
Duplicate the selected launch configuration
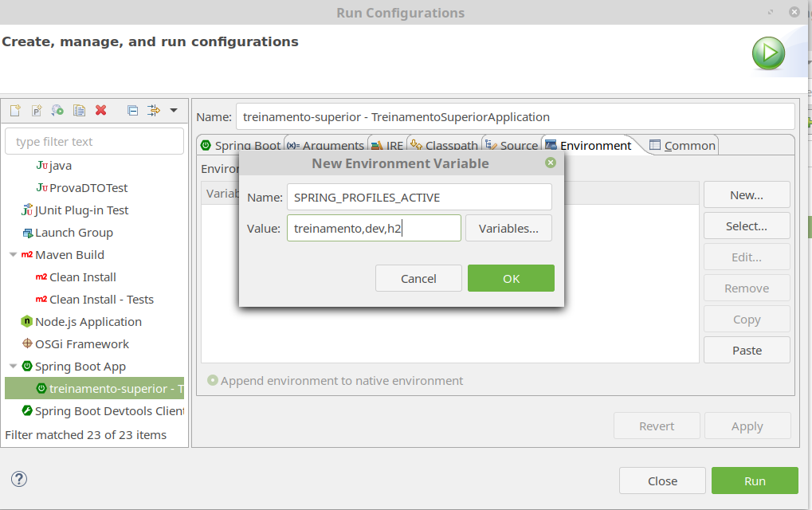pyautogui.click(x=79, y=111)
